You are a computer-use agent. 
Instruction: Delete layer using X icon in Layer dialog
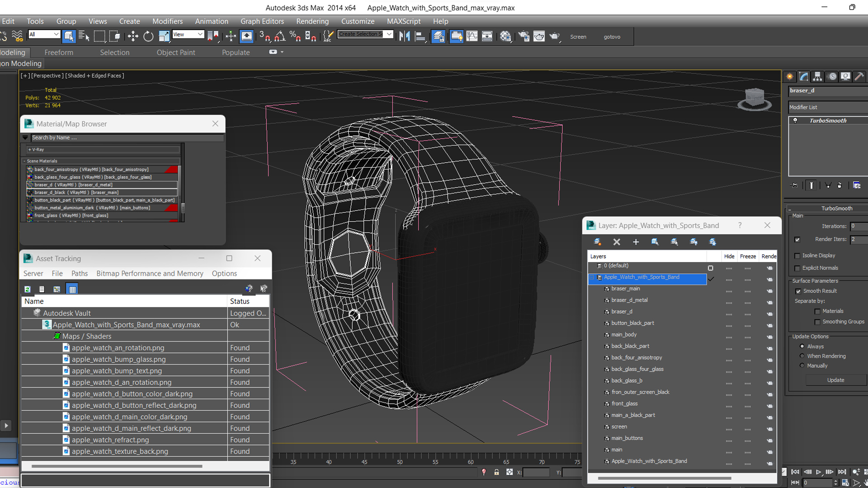click(617, 242)
